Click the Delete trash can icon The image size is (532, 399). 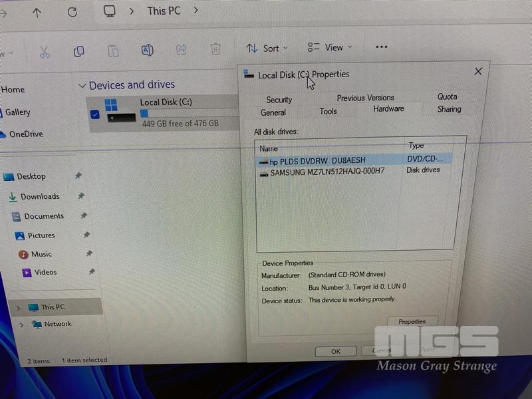coord(215,49)
